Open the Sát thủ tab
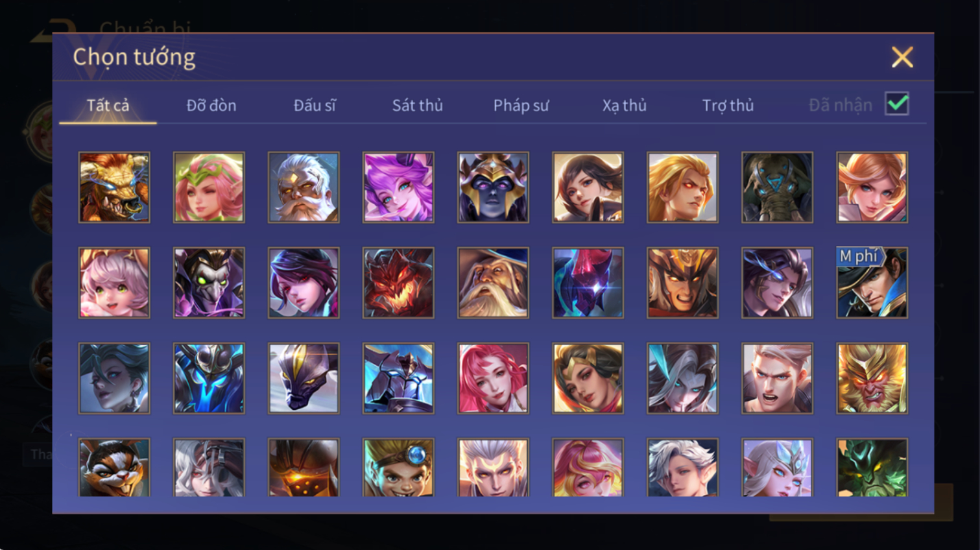This screenshot has height=550, width=980. click(418, 105)
